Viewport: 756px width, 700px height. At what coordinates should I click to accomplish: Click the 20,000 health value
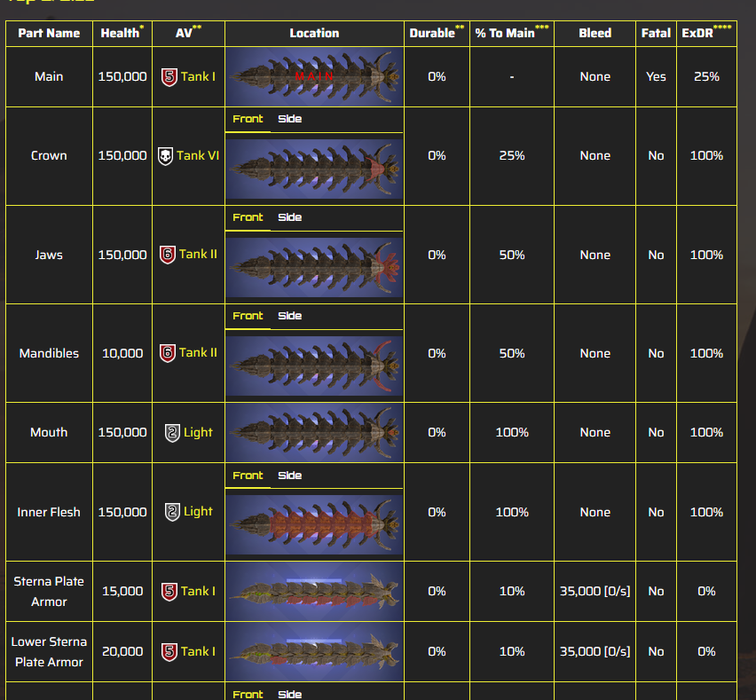tap(122, 652)
